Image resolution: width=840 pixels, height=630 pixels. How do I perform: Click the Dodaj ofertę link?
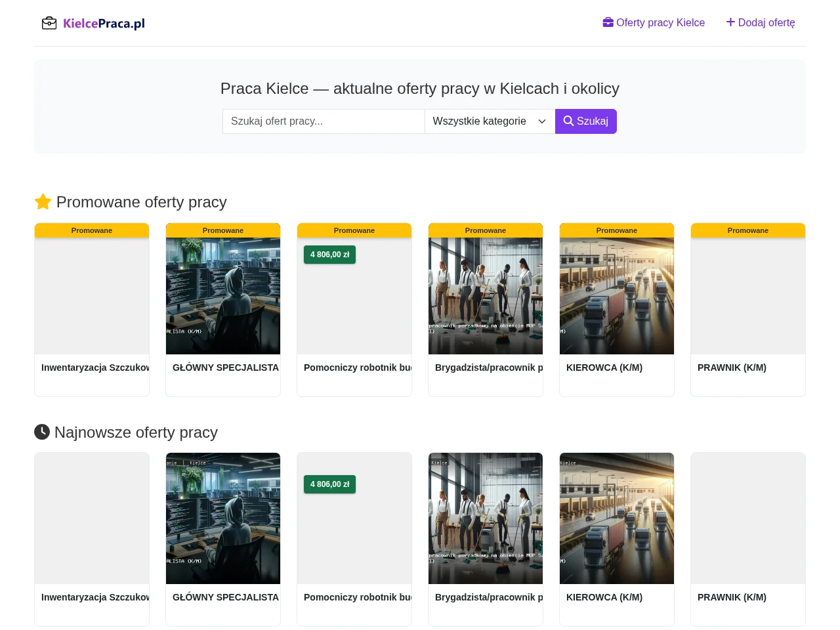coord(761,23)
